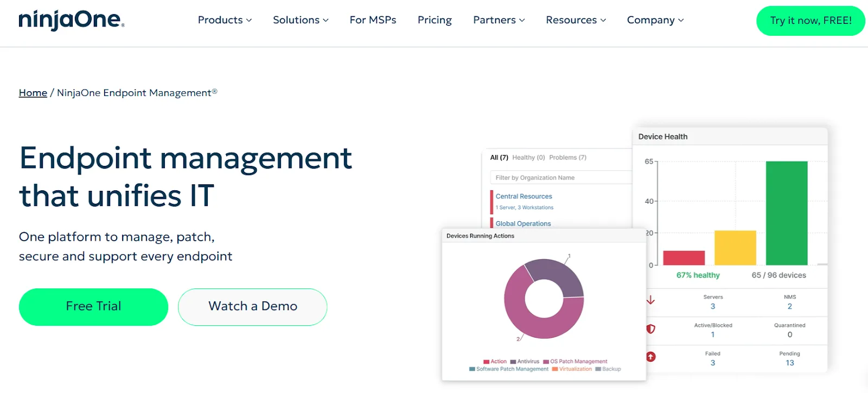Viewport: 868px width, 393px height.
Task: Click the 67% healthy label
Action: point(698,275)
